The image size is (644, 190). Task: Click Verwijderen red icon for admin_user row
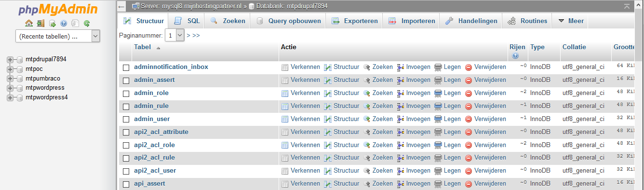469,119
